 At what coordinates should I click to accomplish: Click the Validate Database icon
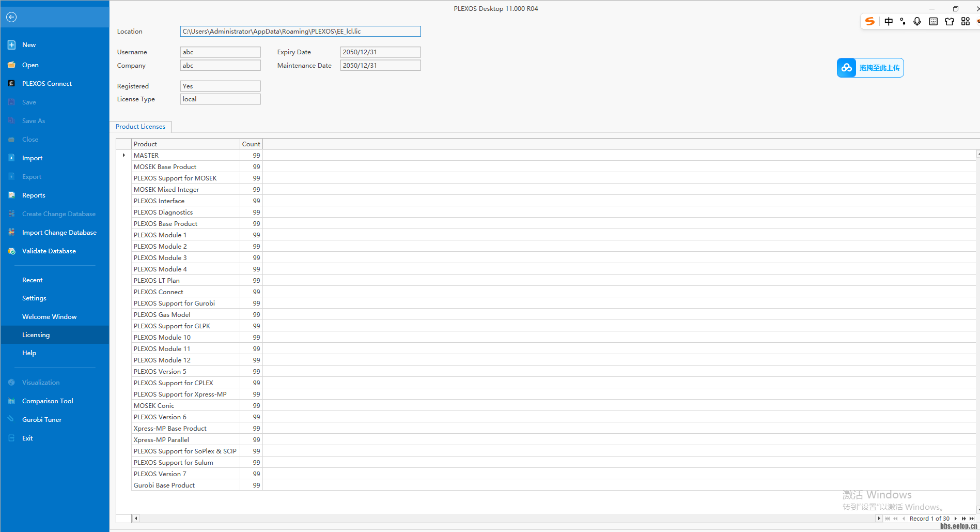[11, 251]
